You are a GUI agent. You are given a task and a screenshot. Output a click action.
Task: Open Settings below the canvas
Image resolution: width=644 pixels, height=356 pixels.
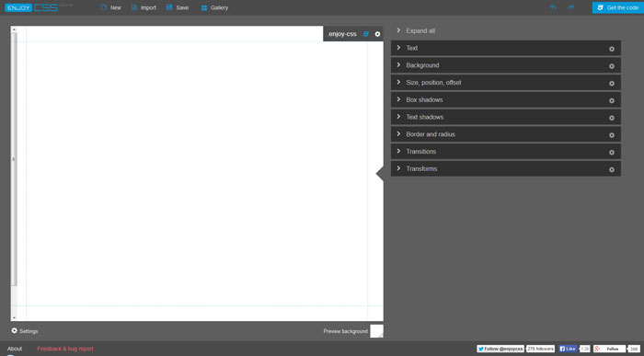(x=25, y=331)
